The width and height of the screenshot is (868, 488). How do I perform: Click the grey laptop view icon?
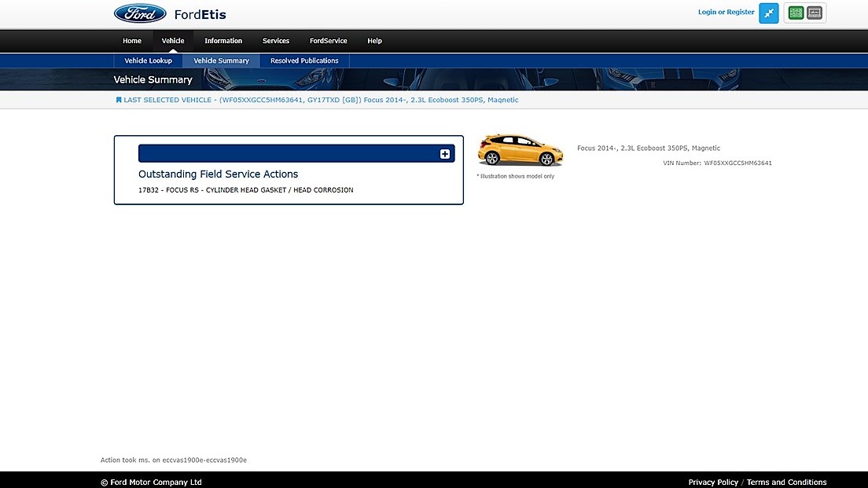coord(815,13)
